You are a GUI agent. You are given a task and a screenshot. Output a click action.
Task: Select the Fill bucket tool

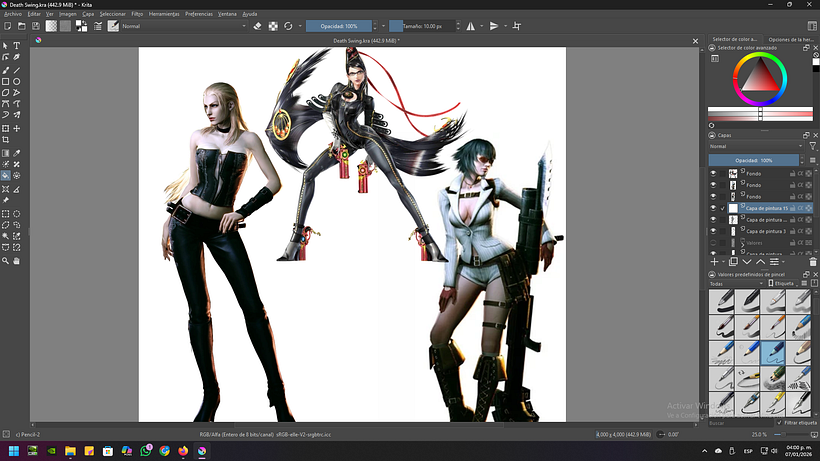coord(6,176)
